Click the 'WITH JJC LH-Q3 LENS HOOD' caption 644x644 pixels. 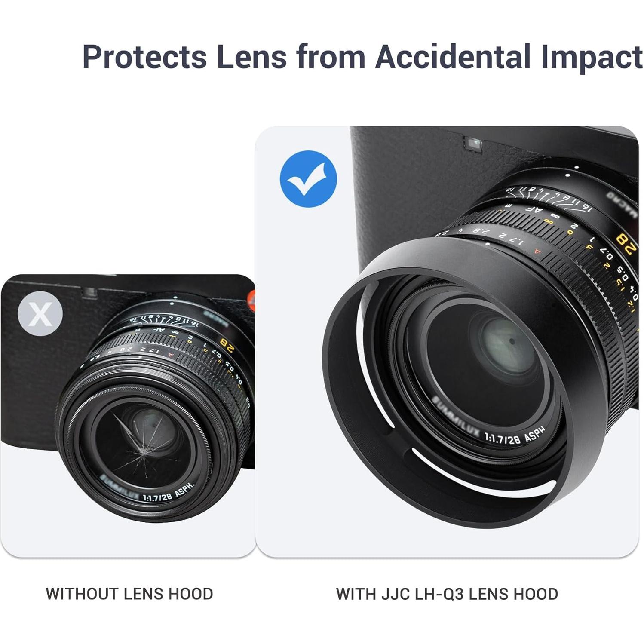tap(447, 594)
